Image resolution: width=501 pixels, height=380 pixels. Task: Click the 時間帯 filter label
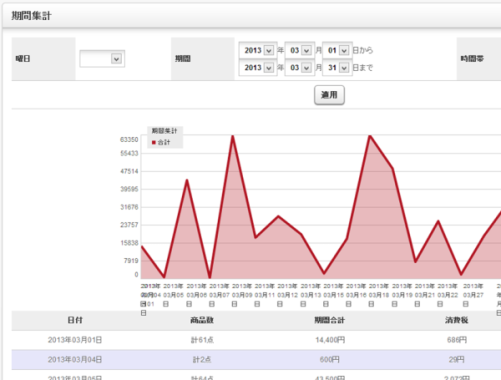[x=472, y=59]
